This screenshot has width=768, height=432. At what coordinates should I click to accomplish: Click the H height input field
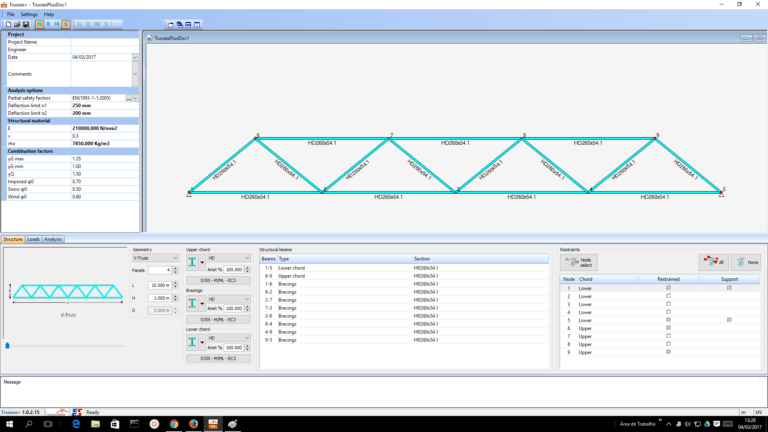[160, 298]
